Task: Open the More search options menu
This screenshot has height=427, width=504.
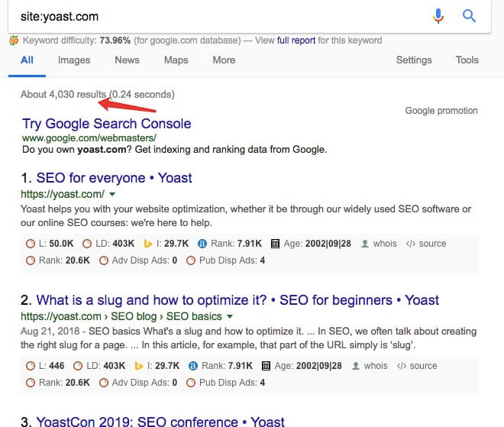Action: pos(224,60)
